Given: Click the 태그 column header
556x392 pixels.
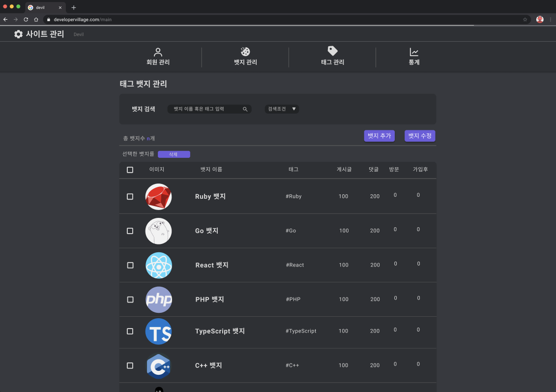Looking at the screenshot, I should coord(293,170).
